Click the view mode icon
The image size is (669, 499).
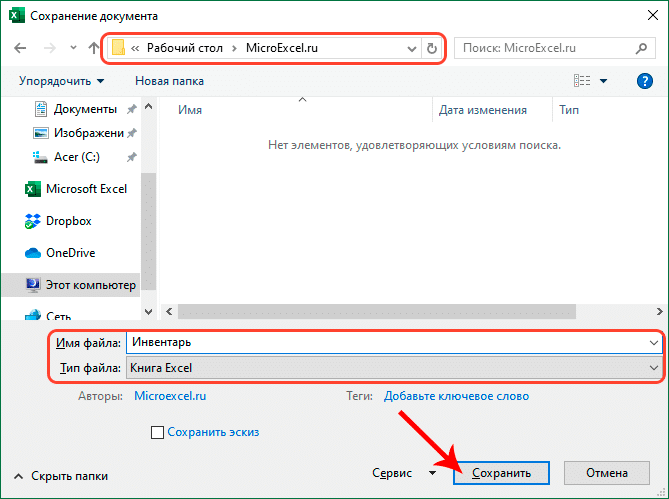(x=582, y=80)
